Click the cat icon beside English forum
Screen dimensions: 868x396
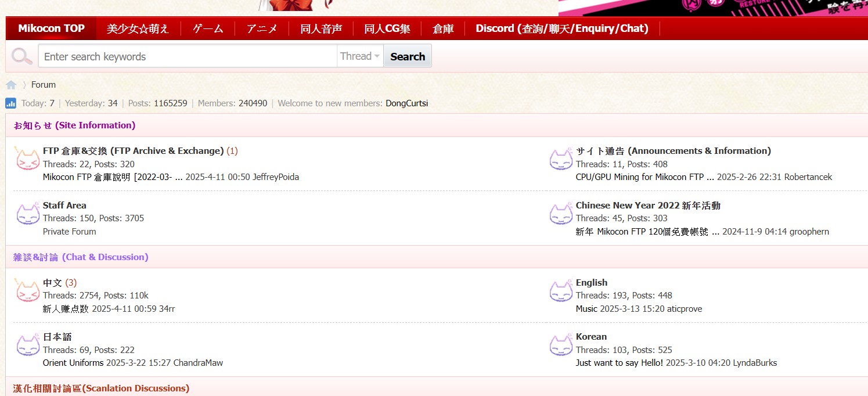[x=561, y=291]
